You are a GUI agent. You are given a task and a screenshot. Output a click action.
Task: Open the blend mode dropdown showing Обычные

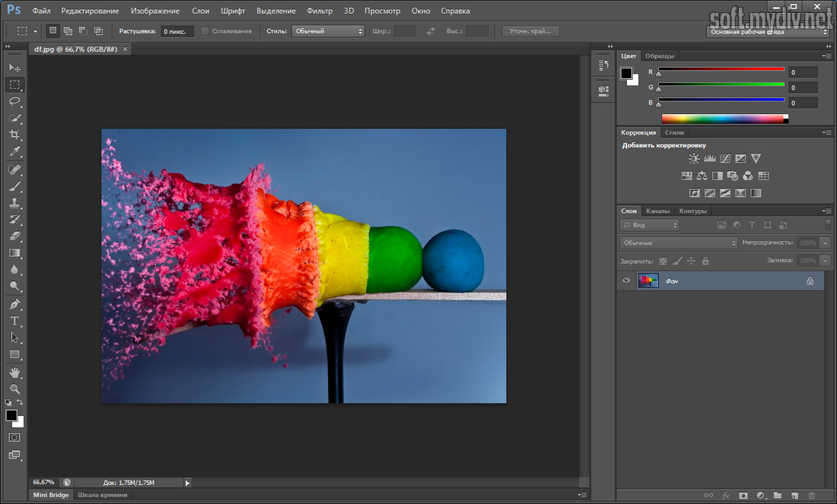[676, 242]
